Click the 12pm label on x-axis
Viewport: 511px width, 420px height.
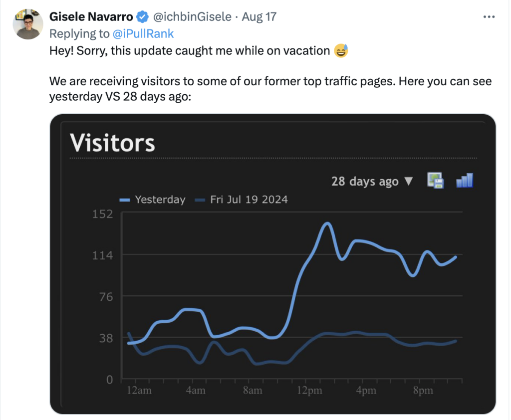309,391
